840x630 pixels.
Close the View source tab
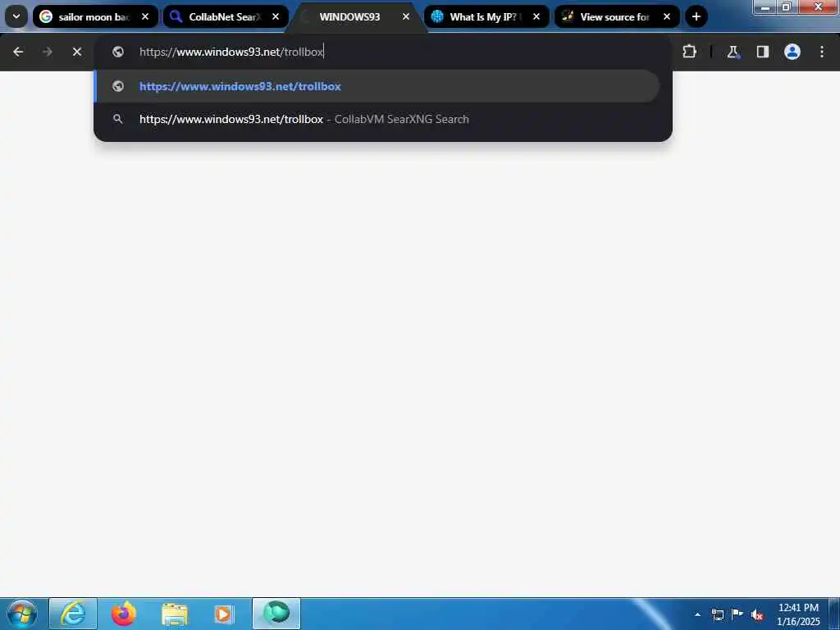[x=667, y=16]
